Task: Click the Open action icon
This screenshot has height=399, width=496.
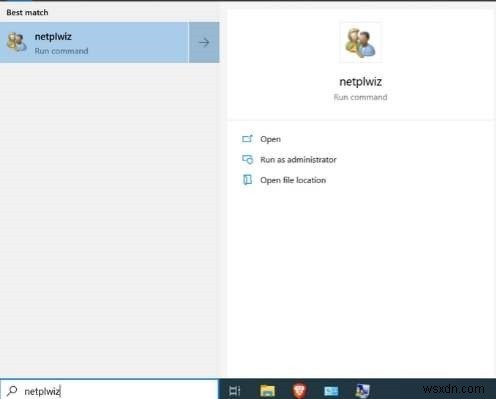Action: [247, 139]
